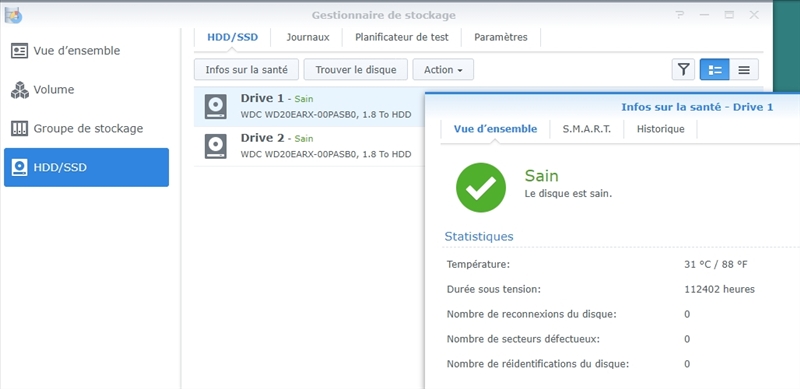800x389 pixels.
Task: Click the dialog title Infos sur la santé - Drive 1
Action: pos(697,107)
